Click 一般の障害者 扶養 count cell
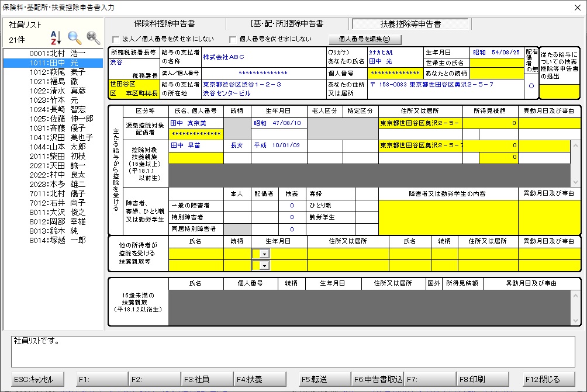Viewport: 587px width, 392px height. point(292,206)
